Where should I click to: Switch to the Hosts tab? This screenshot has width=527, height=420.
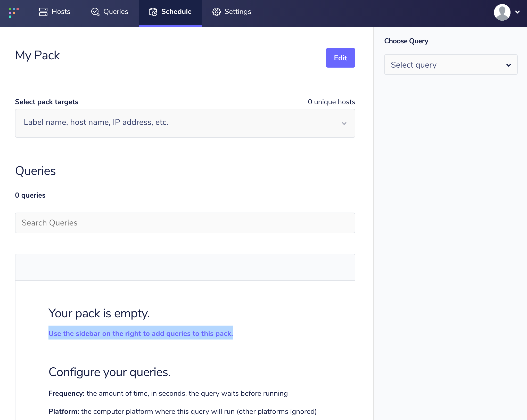[x=55, y=12]
